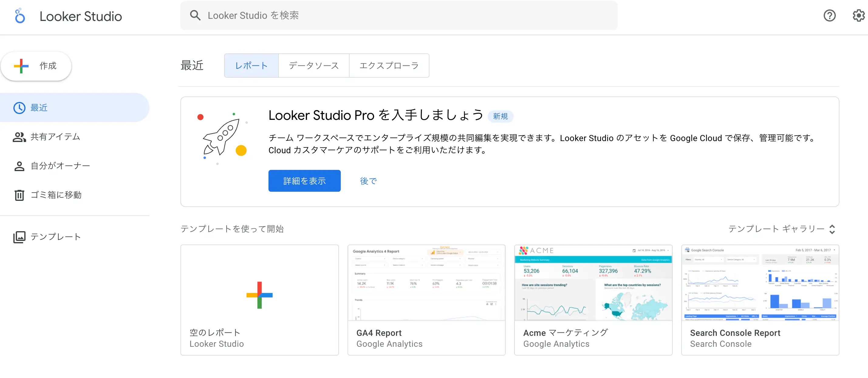This screenshot has height=378, width=868.
Task: Click the 新規 badge
Action: tap(500, 116)
